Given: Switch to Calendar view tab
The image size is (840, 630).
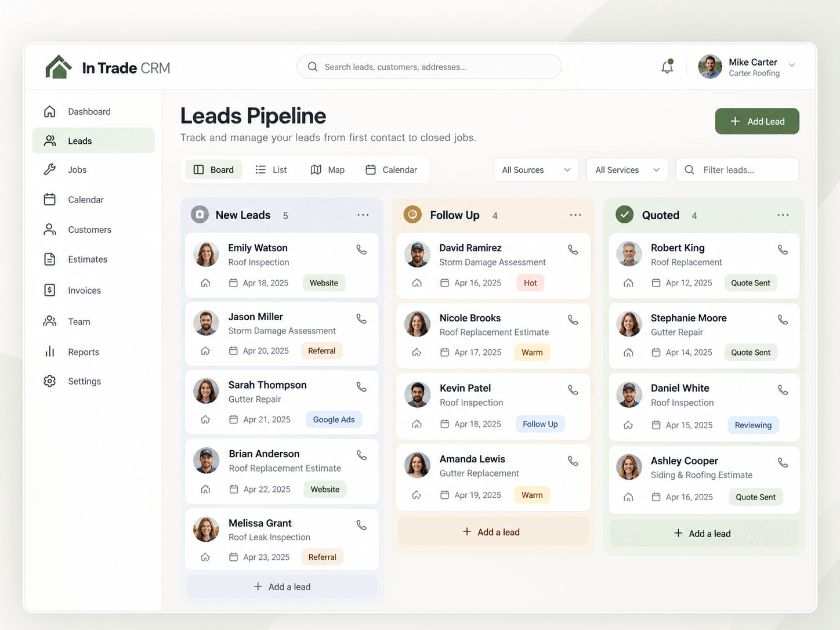Looking at the screenshot, I should coord(392,169).
